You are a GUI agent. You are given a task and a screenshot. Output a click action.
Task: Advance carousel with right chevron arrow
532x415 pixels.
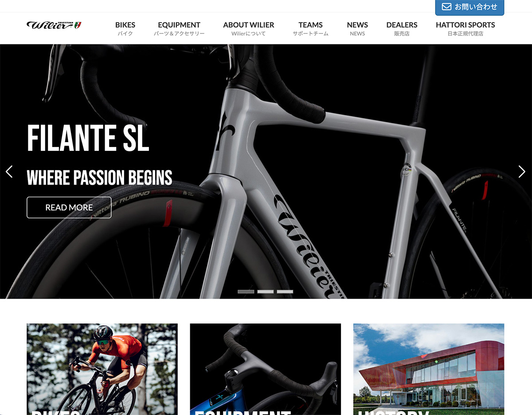tap(522, 172)
